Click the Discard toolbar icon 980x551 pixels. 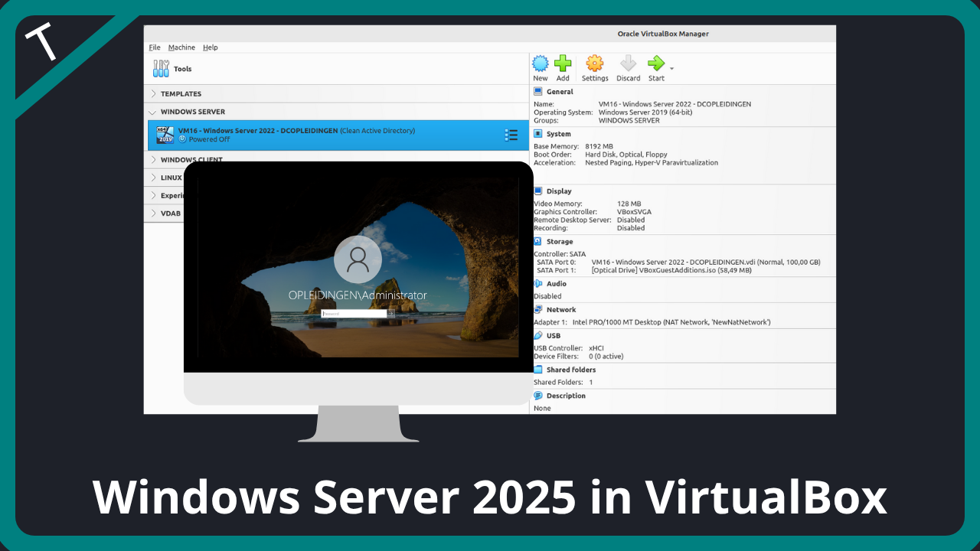[x=628, y=64]
